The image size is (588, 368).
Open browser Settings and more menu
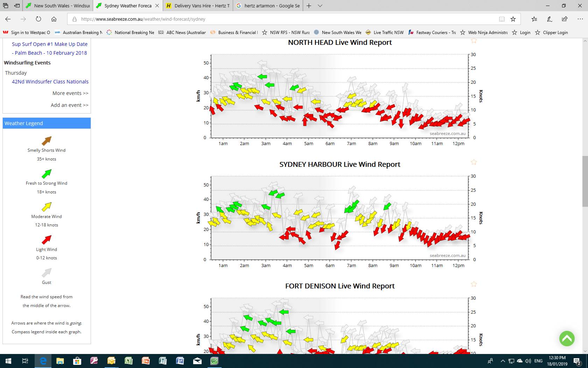[580, 19]
